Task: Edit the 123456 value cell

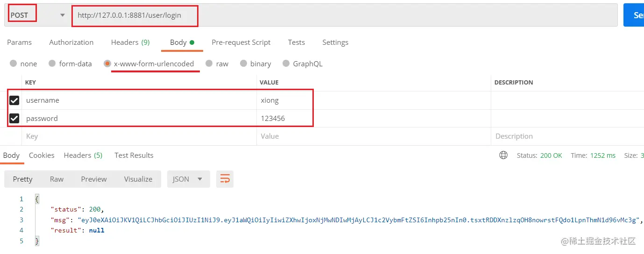Action: pyautogui.click(x=374, y=118)
